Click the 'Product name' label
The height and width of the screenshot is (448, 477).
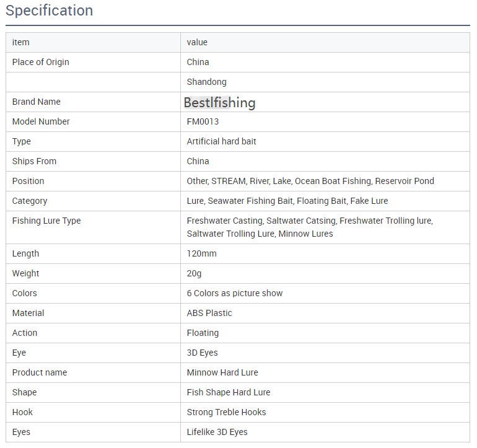tap(40, 372)
